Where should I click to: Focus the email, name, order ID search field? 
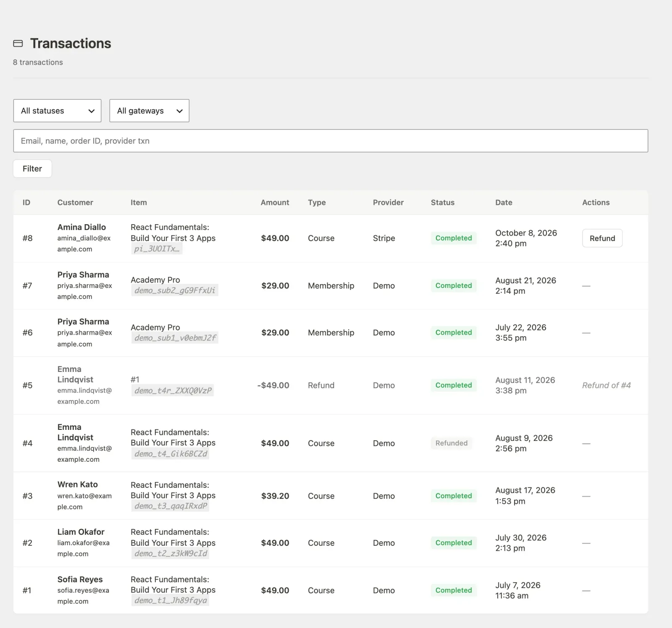pyautogui.click(x=331, y=141)
